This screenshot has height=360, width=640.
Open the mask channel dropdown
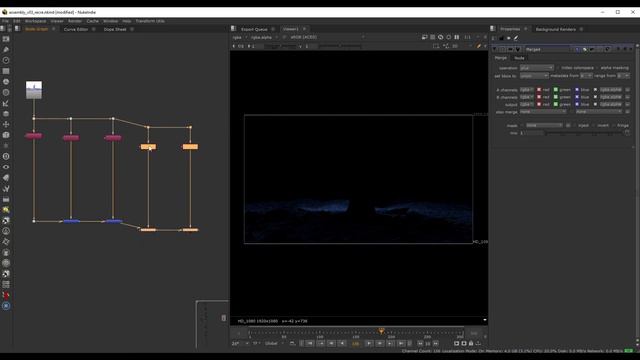(544, 125)
